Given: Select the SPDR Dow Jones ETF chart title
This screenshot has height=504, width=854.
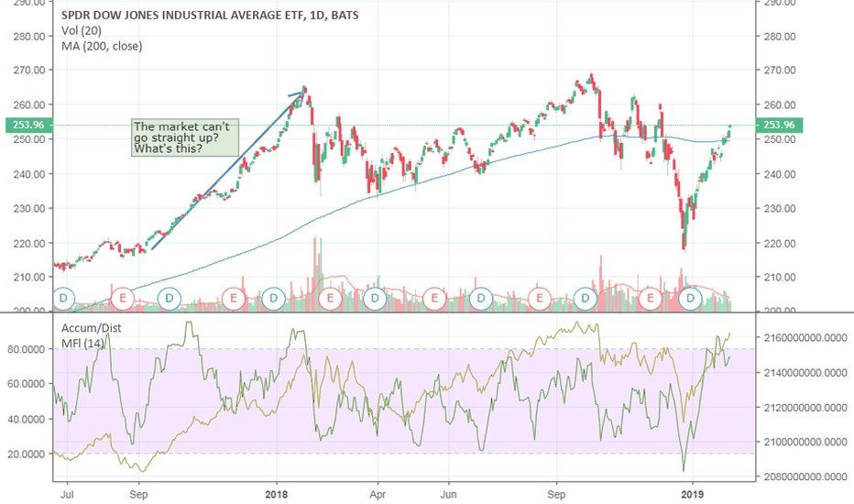Looking at the screenshot, I should (x=210, y=16).
